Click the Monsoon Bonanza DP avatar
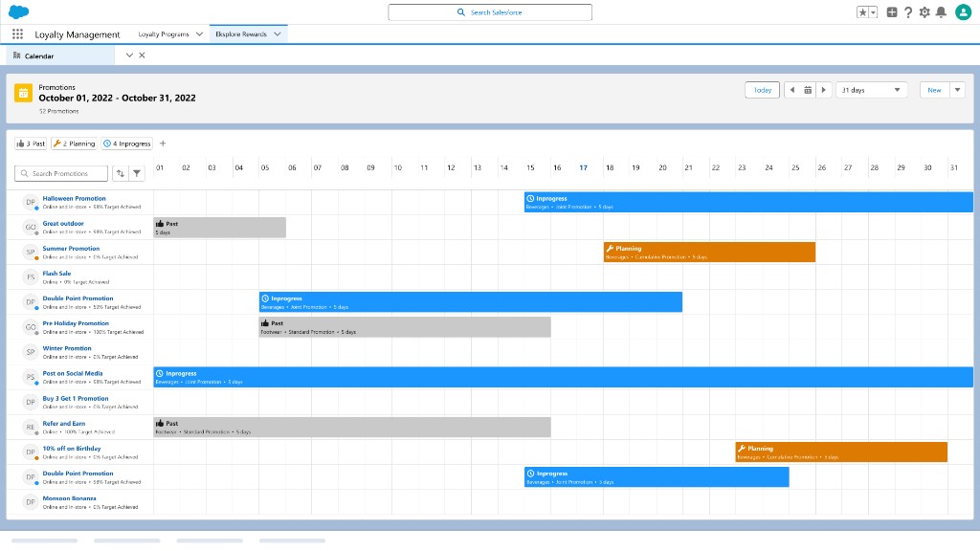This screenshot has height=551, width=980. click(x=30, y=501)
